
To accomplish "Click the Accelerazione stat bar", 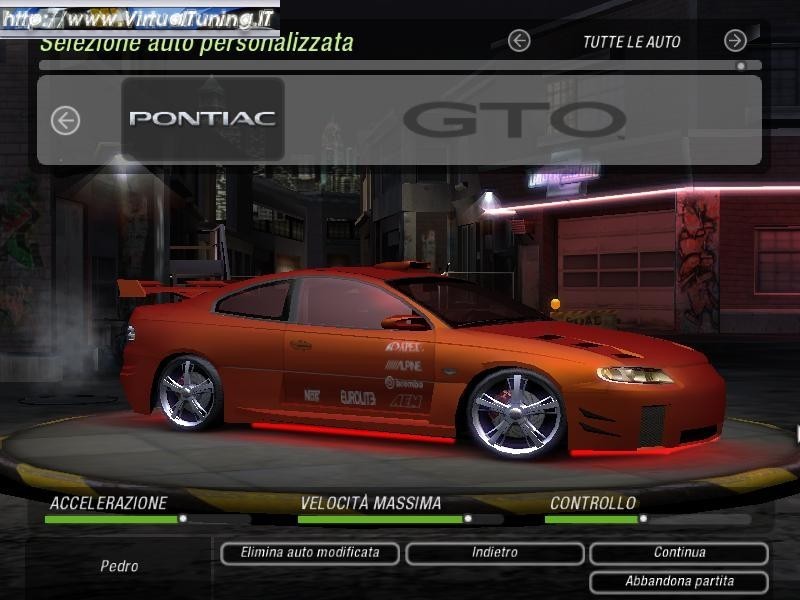I will click(x=148, y=519).
